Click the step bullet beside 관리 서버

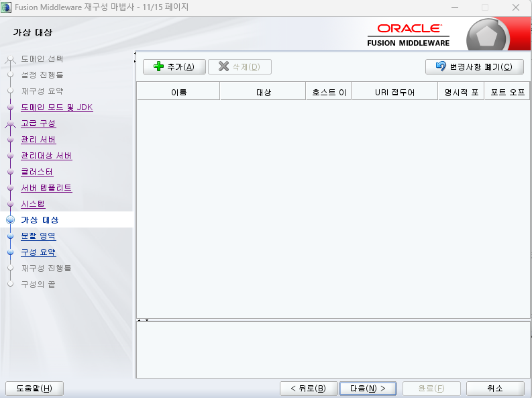pos(11,140)
